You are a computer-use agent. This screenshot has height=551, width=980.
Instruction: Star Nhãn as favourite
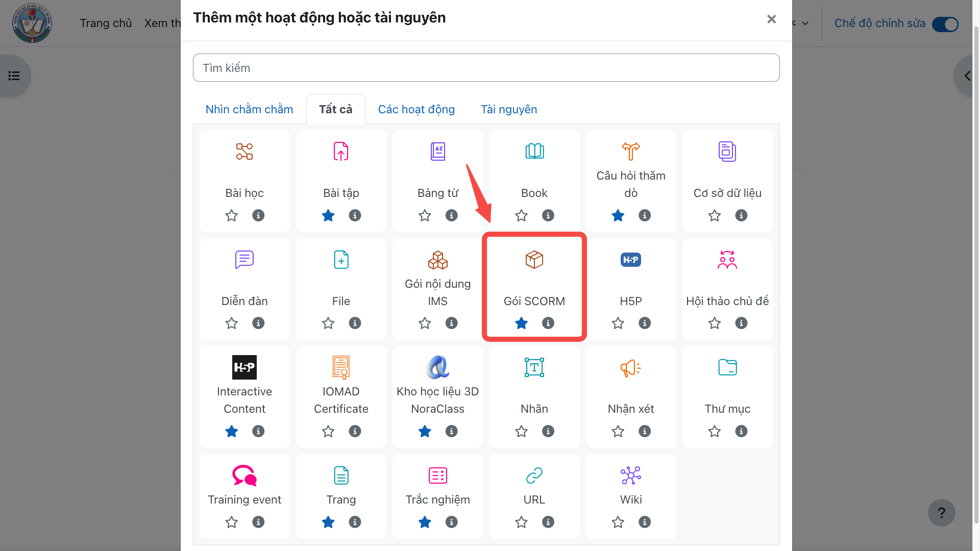pyautogui.click(x=521, y=431)
